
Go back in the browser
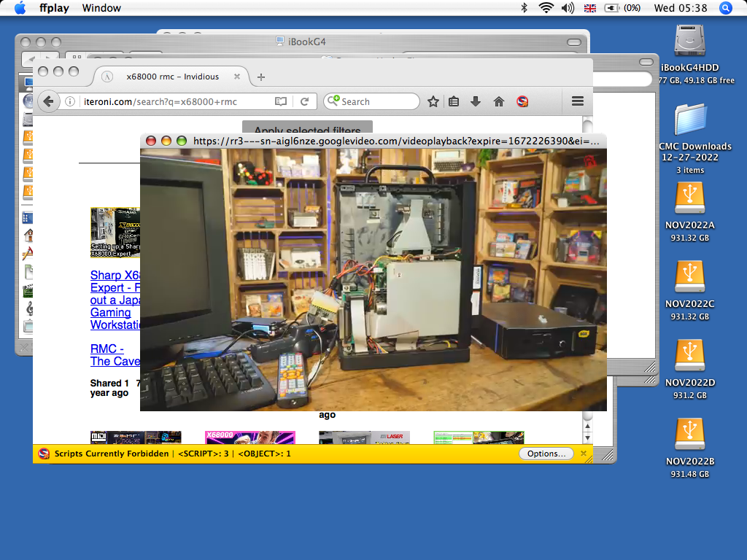coord(48,101)
